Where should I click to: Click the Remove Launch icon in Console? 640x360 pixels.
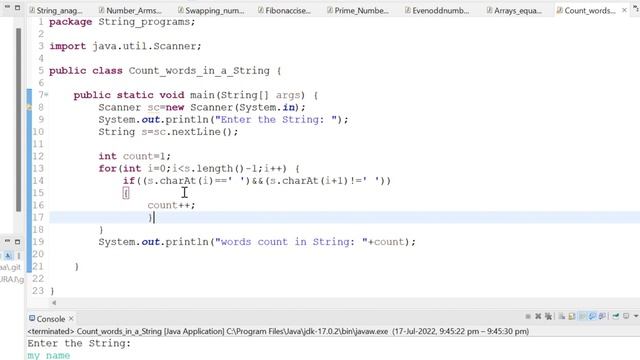[538, 316]
